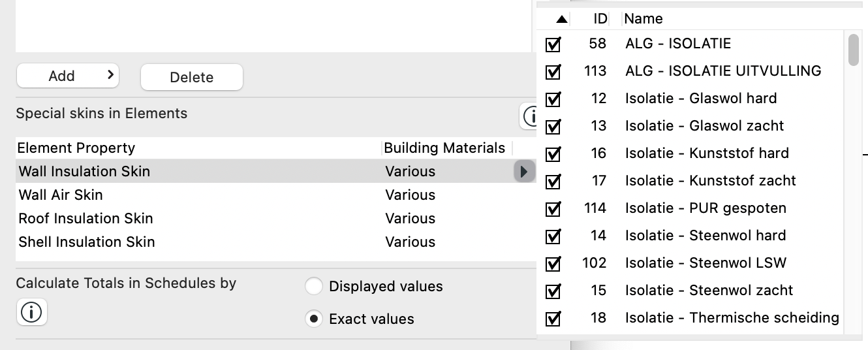Viewport: 868px width, 350px height.
Task: Toggle Isolatie - Thermische scheiding checkbox
Action: tap(553, 319)
